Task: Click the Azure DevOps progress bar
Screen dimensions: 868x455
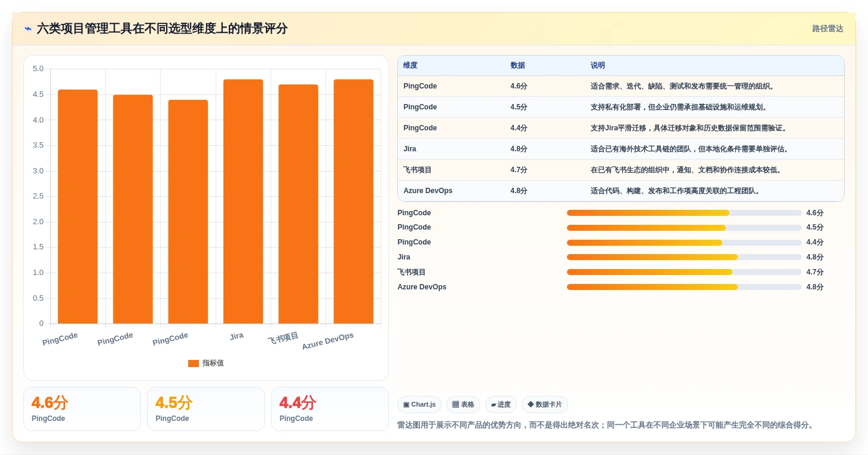Action: tap(684, 287)
